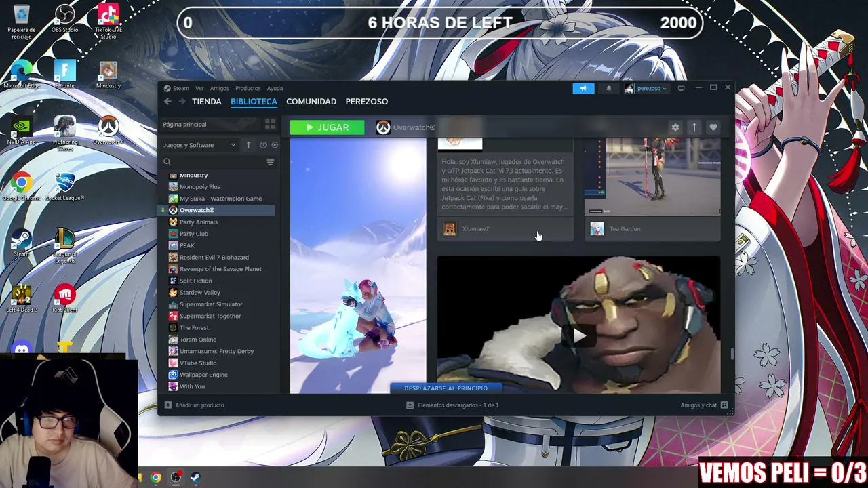The width and height of the screenshot is (868, 488).
Task: Open the perezoso account dropdown
Action: (646, 88)
